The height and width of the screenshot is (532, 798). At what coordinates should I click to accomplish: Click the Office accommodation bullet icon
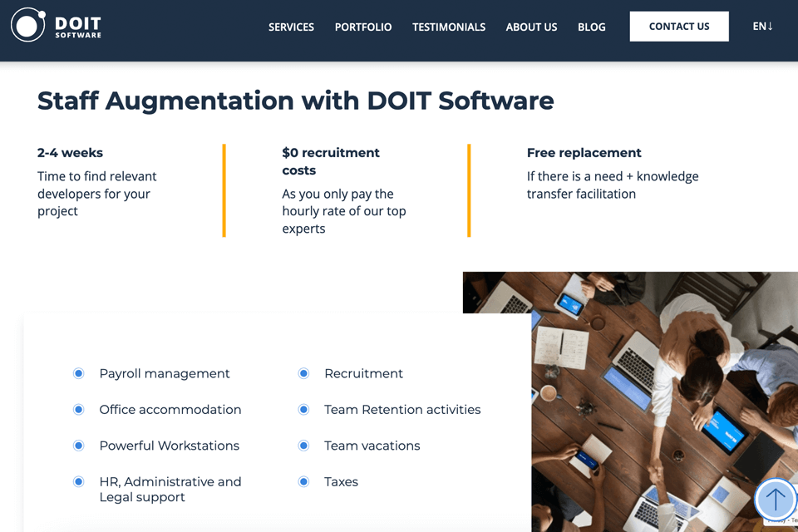78,410
